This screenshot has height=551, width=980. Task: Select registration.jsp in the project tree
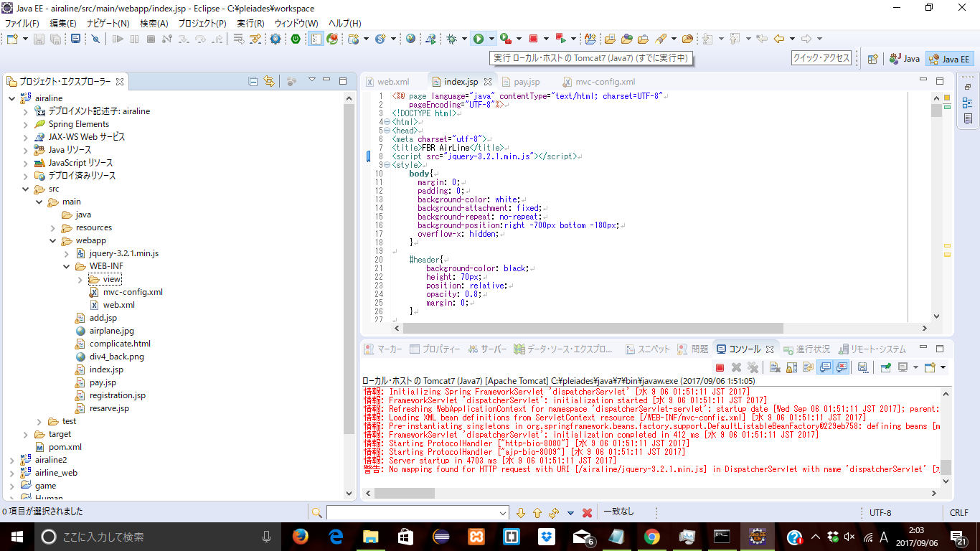[117, 395]
